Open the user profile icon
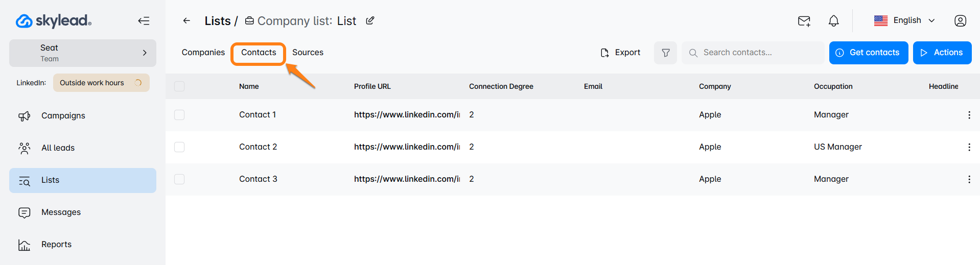Viewport: 980px width, 265px height. click(960, 21)
